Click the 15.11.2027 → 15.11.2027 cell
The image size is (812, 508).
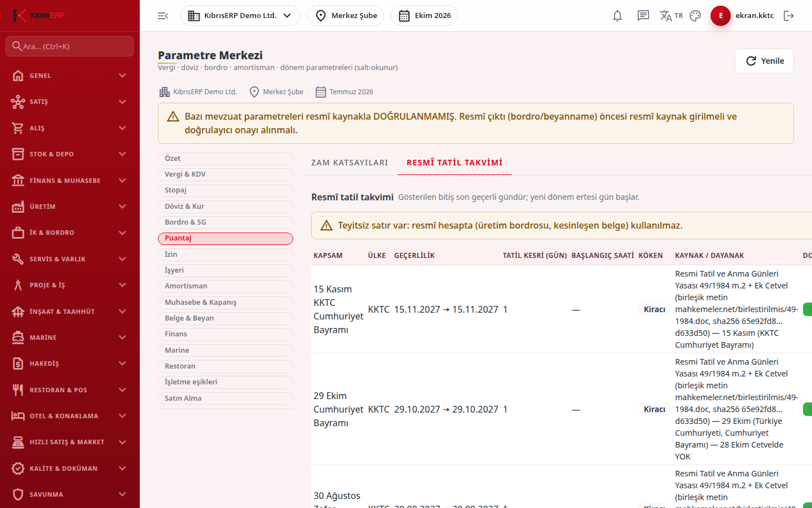coord(446,309)
